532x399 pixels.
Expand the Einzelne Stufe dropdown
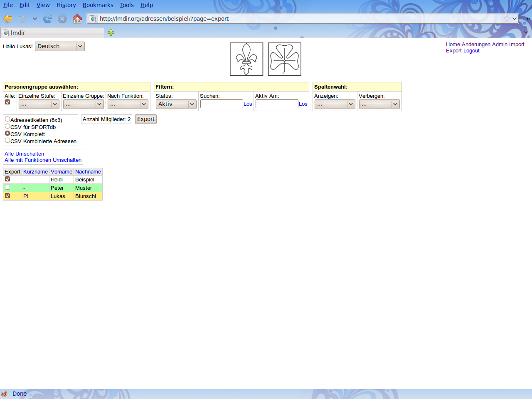[x=39, y=104]
